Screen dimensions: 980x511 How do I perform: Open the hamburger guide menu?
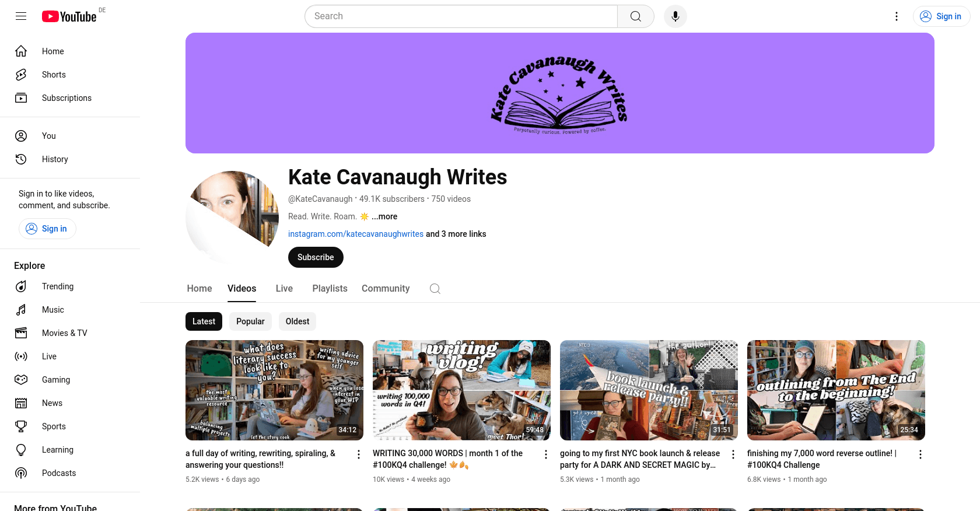click(x=21, y=16)
